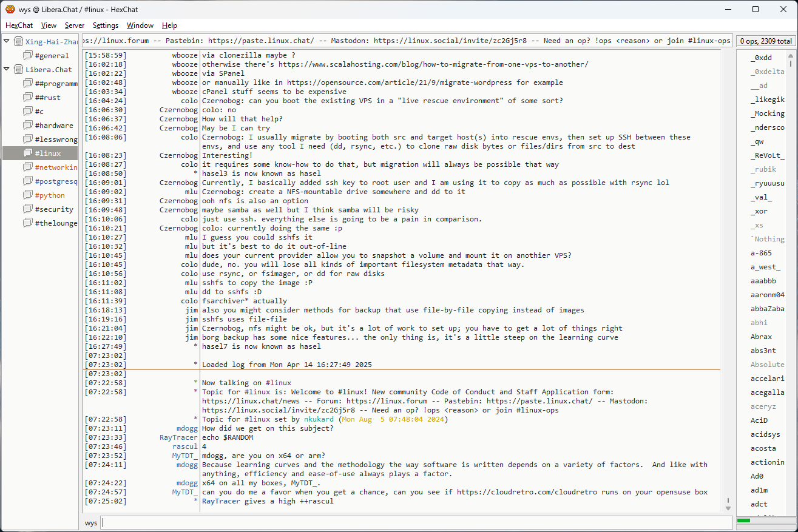The width and height of the screenshot is (798, 532).
Task: Collapse the Xing-Hai-Zhan server tree
Action: coord(7,42)
